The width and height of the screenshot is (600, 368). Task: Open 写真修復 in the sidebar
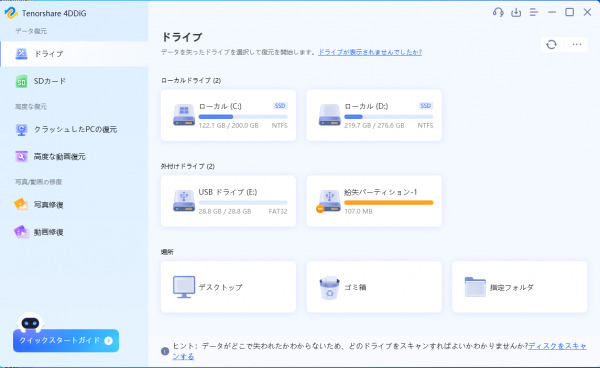click(74, 205)
